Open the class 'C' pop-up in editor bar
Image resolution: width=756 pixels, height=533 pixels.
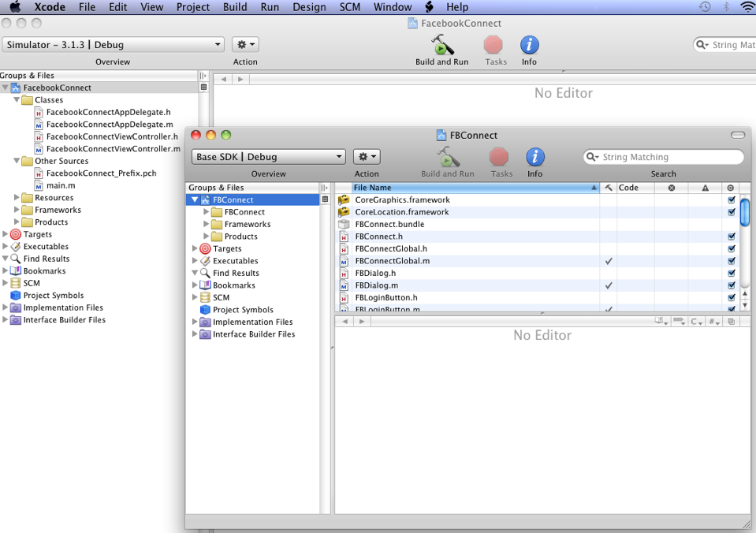[x=696, y=321]
